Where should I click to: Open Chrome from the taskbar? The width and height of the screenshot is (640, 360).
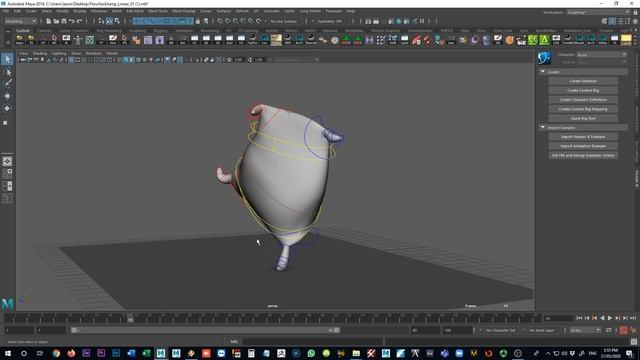tap(56, 353)
